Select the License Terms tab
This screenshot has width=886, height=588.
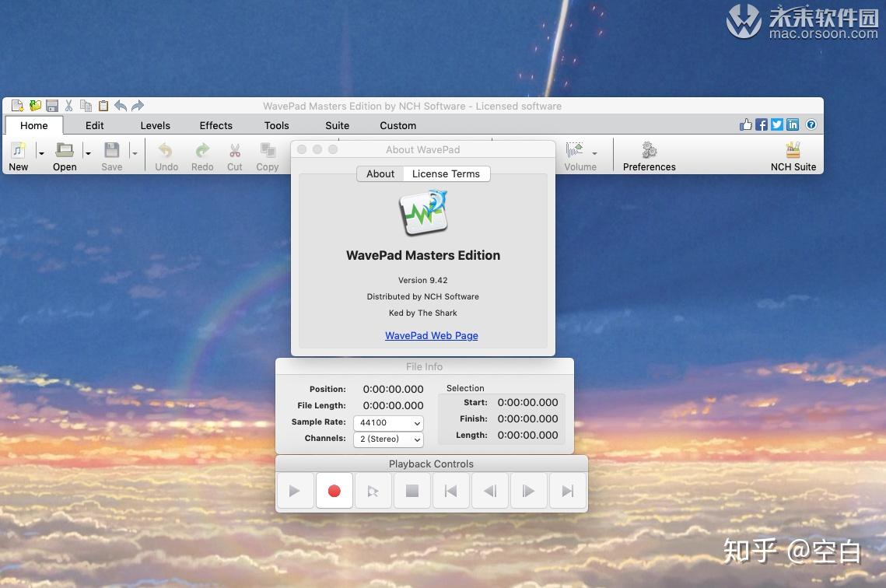click(x=446, y=174)
